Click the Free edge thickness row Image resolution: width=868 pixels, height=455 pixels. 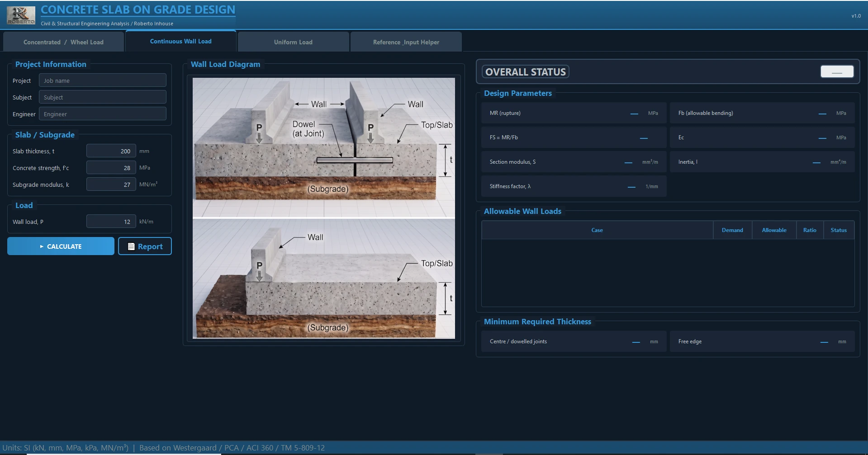[x=762, y=341]
